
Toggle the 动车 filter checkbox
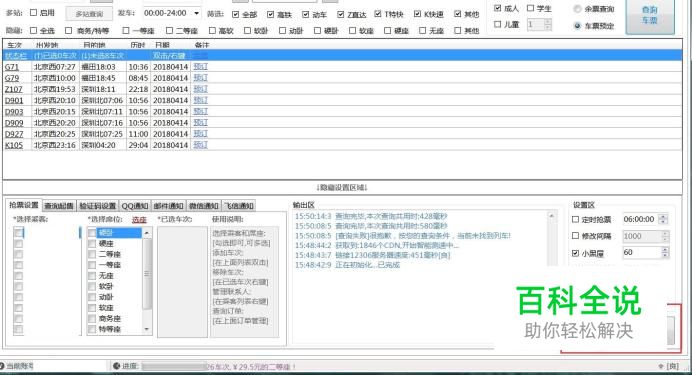[x=305, y=14]
